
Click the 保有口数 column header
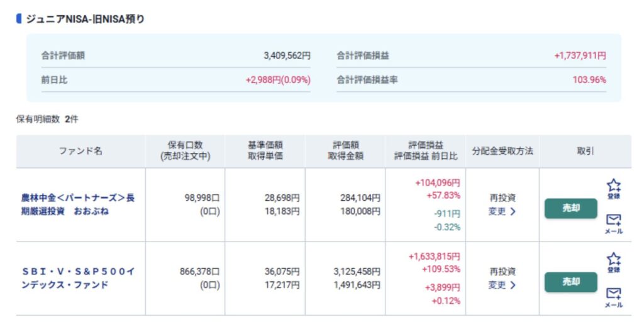[185, 151]
